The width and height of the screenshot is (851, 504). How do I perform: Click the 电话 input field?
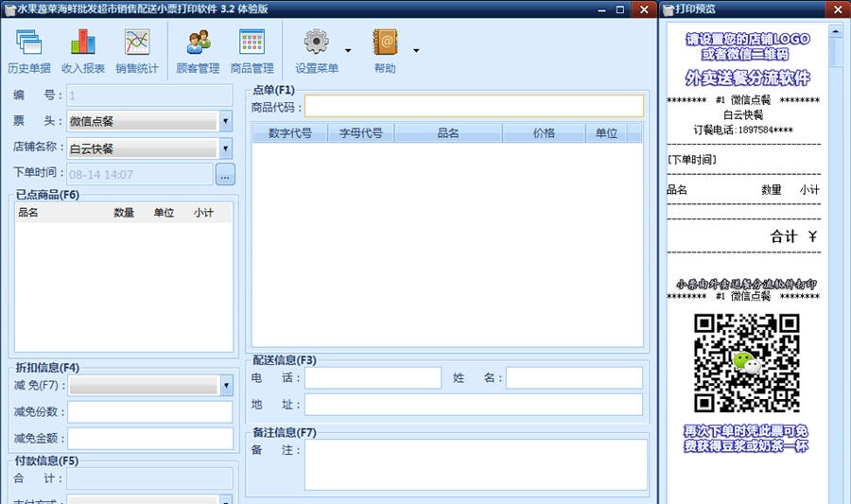[x=373, y=378]
